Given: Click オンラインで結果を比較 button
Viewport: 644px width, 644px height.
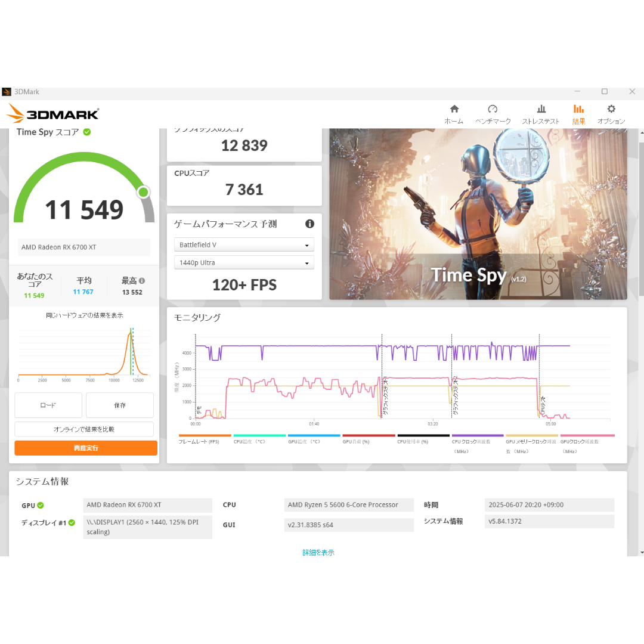Looking at the screenshot, I should (x=84, y=429).
